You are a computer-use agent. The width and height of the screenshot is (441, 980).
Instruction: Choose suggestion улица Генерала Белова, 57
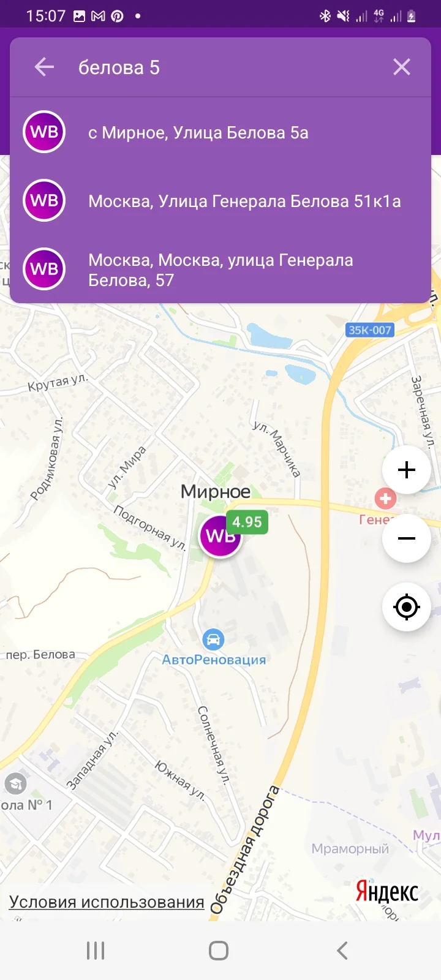click(221, 269)
